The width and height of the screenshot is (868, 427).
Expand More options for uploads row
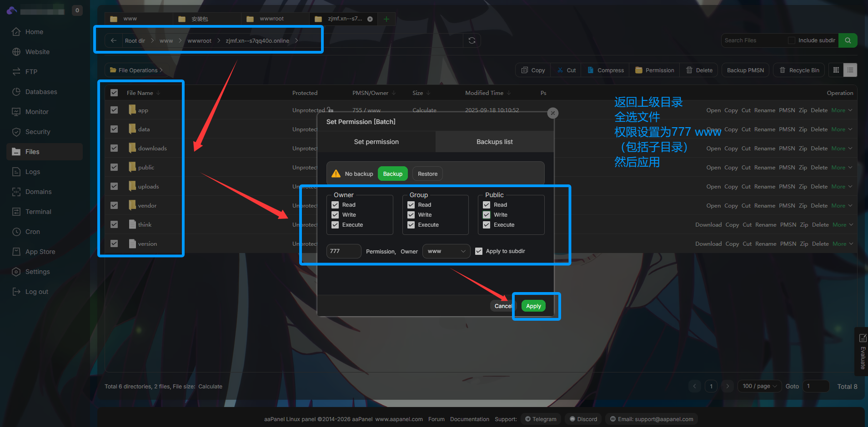pos(842,187)
